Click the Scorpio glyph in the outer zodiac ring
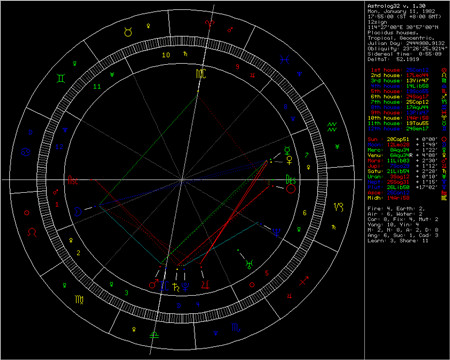This screenshot has height=360, width=450. 236,328
